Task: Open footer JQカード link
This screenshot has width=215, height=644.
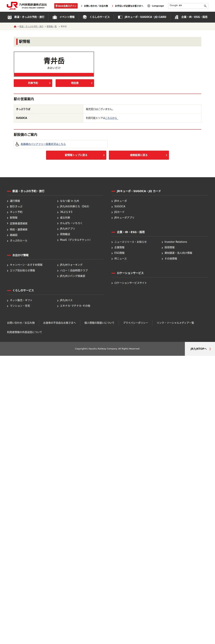Action: pyautogui.click(x=119, y=212)
